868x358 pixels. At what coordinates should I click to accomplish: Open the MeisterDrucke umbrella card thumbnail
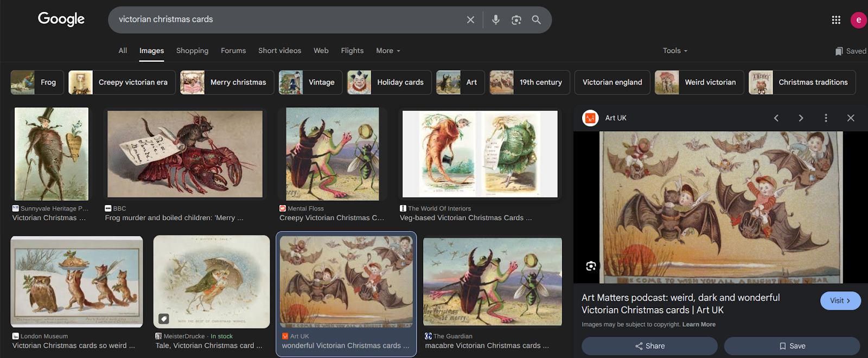tap(212, 282)
